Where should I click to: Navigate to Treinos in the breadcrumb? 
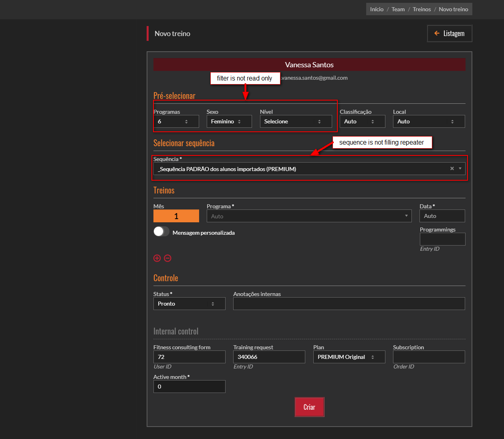(421, 9)
